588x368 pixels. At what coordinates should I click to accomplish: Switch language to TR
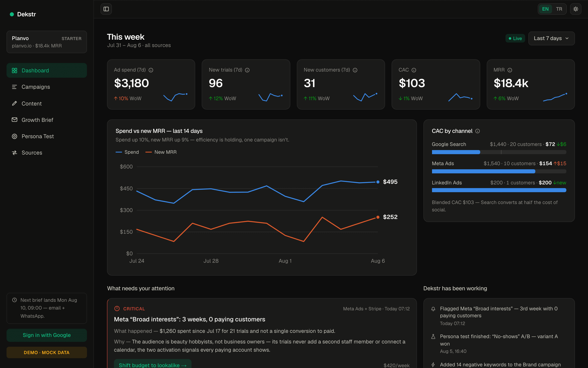[559, 9]
